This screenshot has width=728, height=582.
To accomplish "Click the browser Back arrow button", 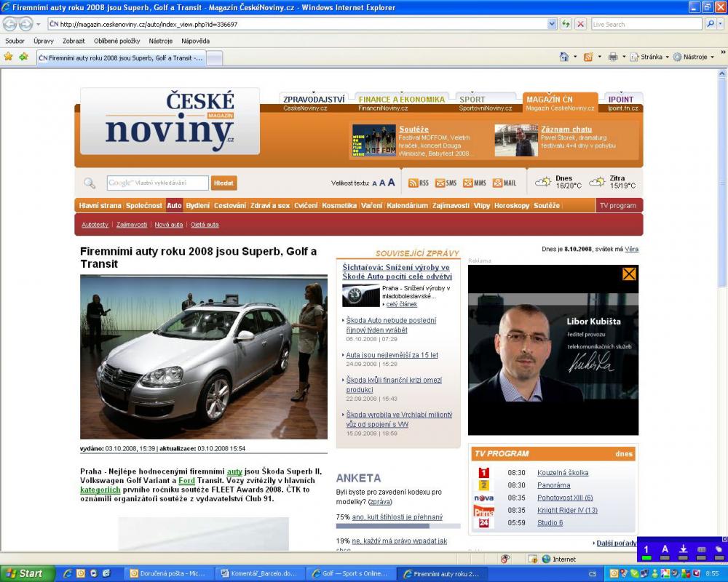I will tap(10, 24).
